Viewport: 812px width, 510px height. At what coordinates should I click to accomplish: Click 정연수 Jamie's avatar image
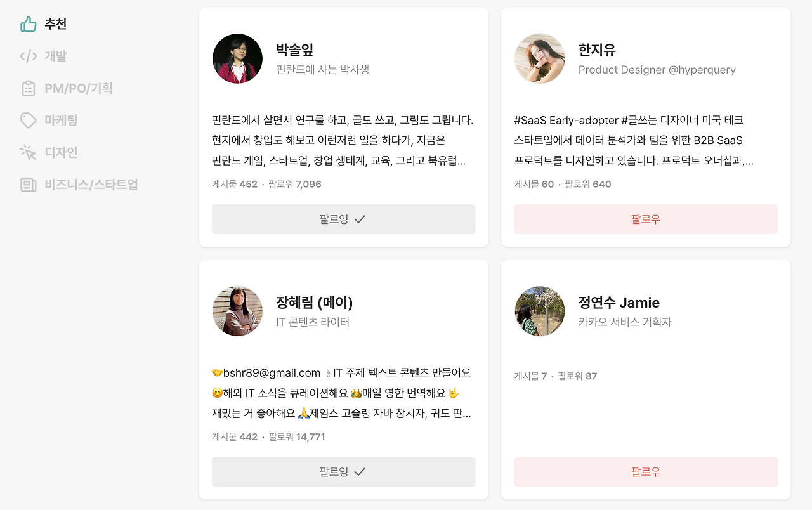[539, 311]
